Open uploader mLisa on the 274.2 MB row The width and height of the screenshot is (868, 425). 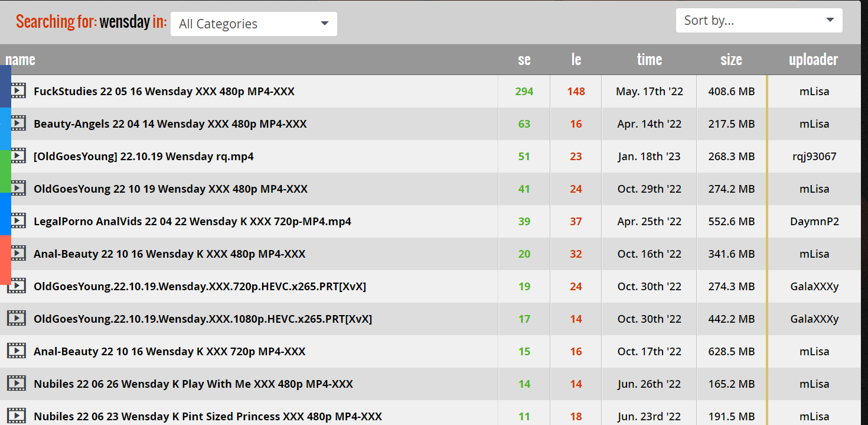pyautogui.click(x=814, y=189)
